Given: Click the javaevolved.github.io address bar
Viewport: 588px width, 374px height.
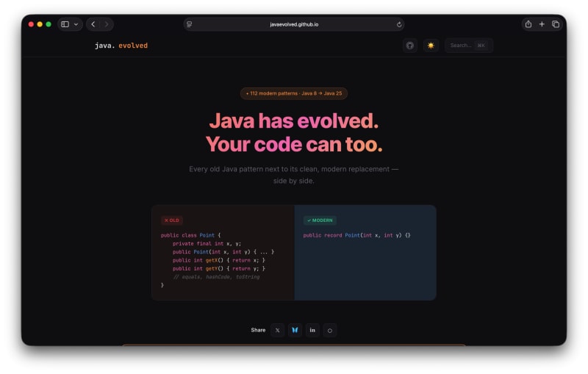Looking at the screenshot, I should [294, 24].
